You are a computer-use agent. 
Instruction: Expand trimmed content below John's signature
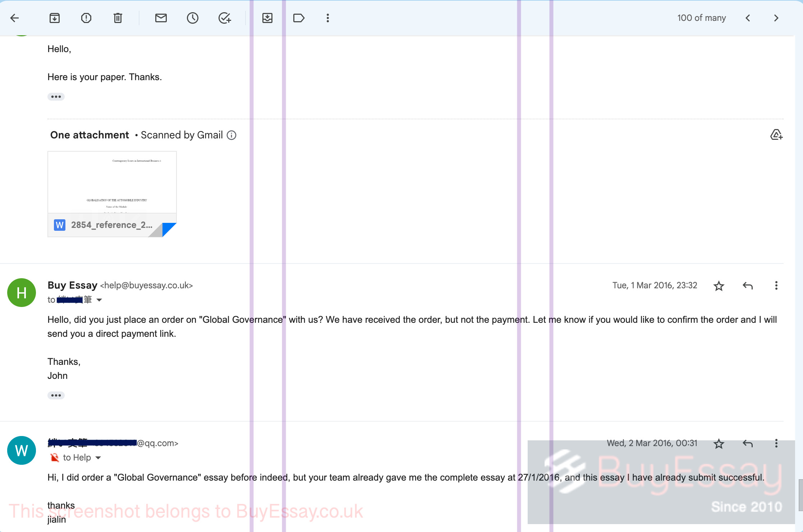56,395
